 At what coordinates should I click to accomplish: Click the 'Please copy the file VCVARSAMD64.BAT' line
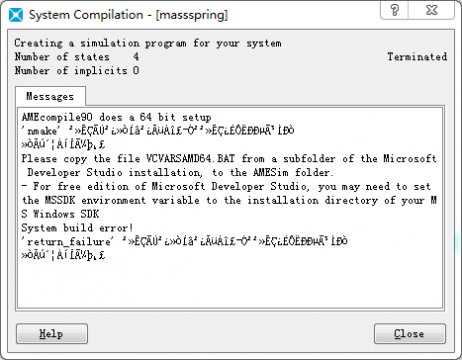[x=229, y=158]
